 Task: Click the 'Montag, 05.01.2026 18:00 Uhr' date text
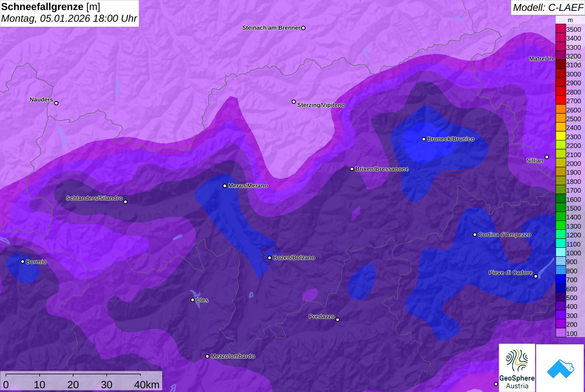(x=69, y=19)
